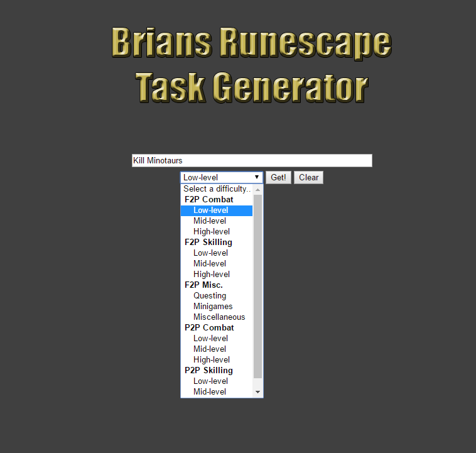
Task: Select Low-level under F2P Skilling
Action: [x=217, y=253]
